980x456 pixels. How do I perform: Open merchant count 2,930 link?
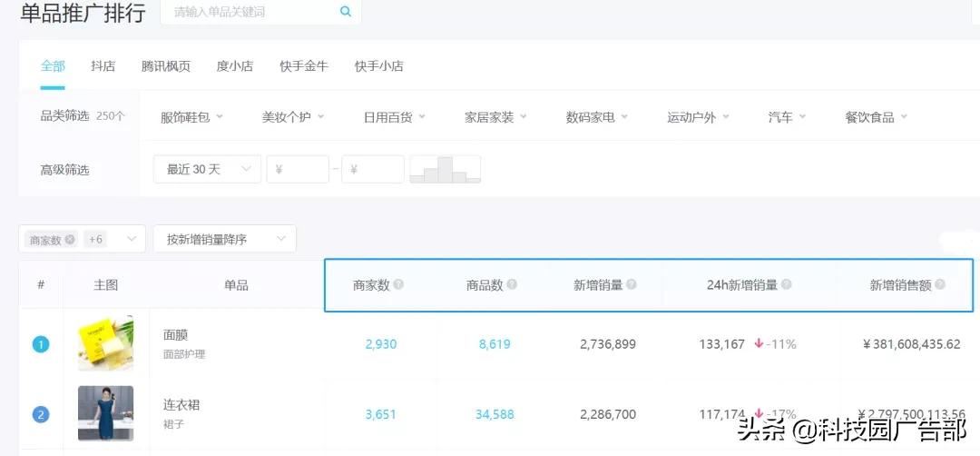pos(381,344)
